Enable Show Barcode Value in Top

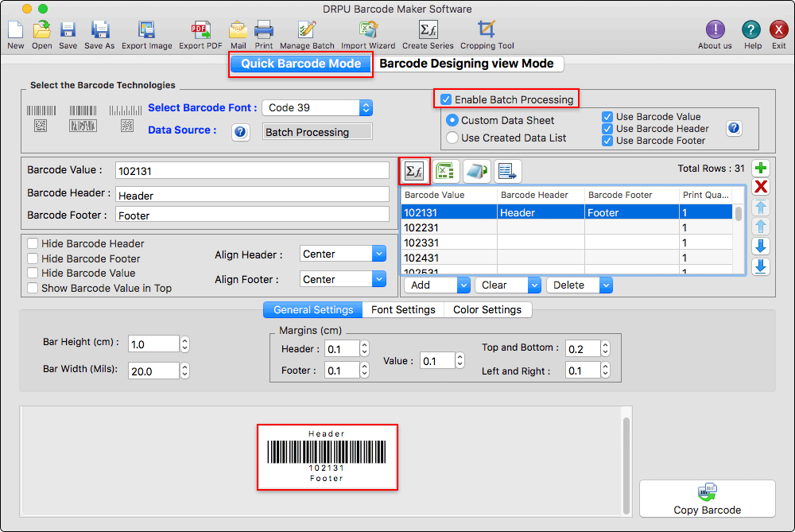tap(33, 288)
